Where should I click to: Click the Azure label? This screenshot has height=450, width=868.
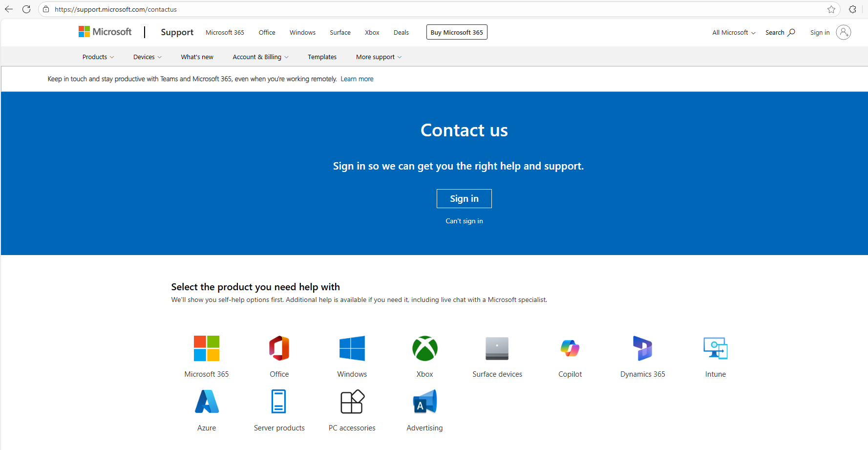pos(207,428)
